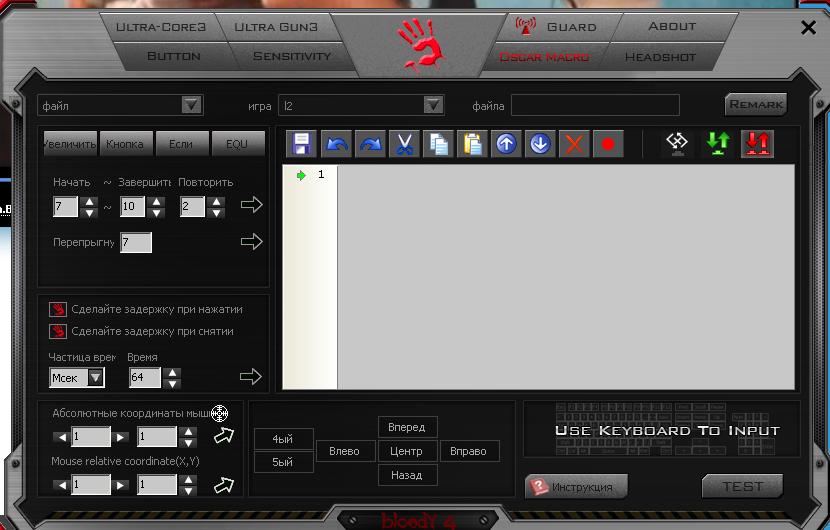The image size is (830, 530).
Task: Open the Ultra-Core3 tab
Action: (161, 27)
